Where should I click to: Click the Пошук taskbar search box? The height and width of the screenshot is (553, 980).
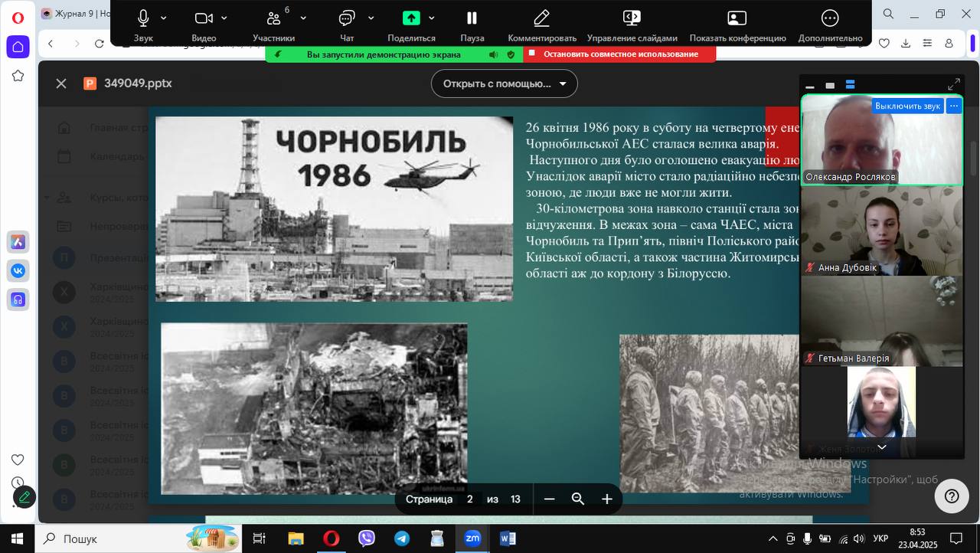pos(138,538)
